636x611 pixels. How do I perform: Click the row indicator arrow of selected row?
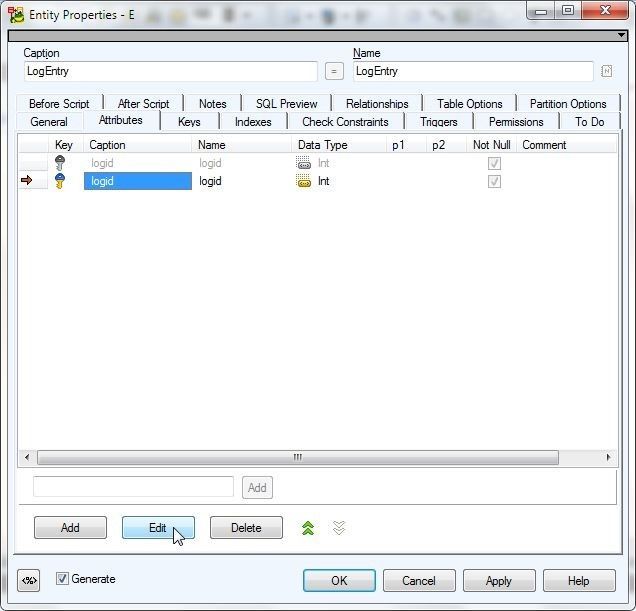[26, 180]
